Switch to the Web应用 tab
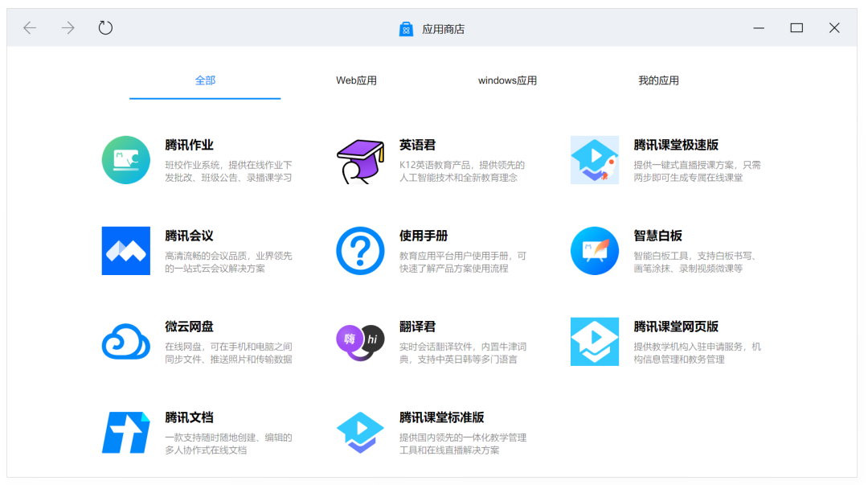868x485 pixels. point(356,80)
